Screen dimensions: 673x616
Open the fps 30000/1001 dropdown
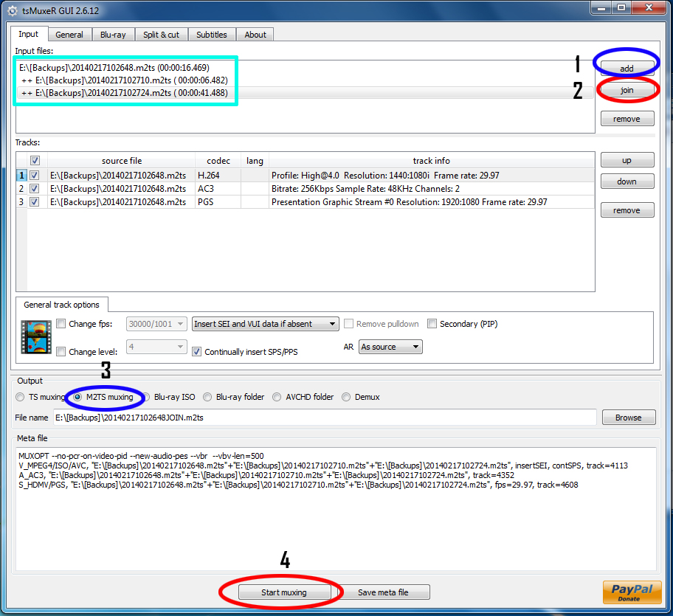pos(156,324)
